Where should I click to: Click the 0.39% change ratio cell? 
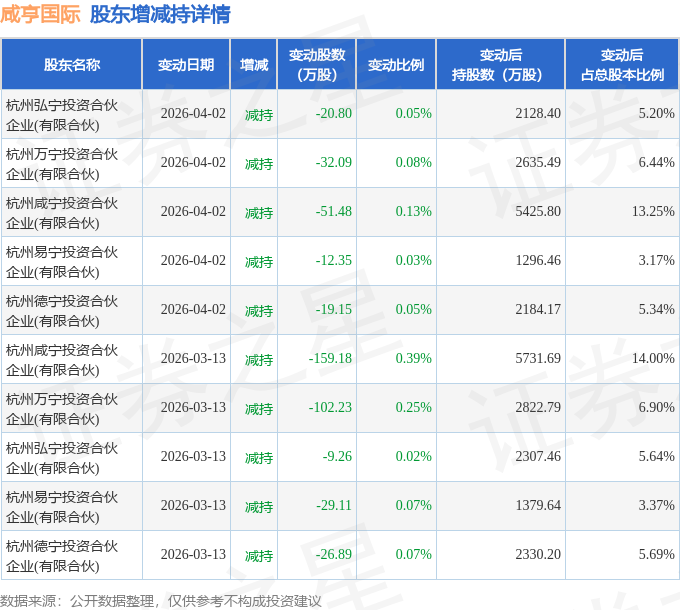(x=413, y=359)
